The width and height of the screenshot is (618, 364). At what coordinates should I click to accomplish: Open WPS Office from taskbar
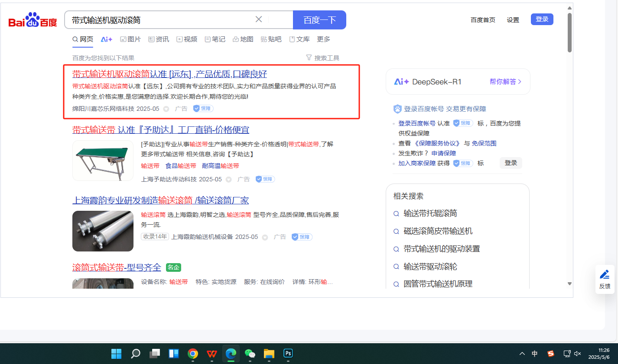212,354
